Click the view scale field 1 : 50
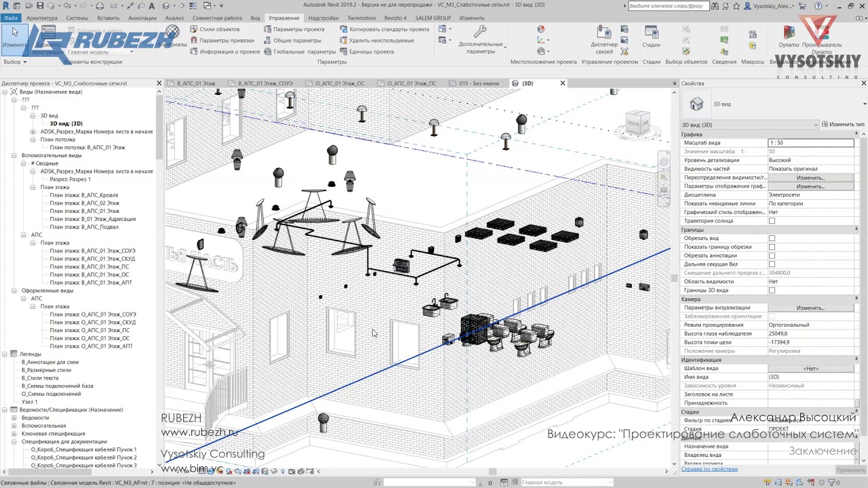Screen dimensions: 868x488 coord(810,143)
